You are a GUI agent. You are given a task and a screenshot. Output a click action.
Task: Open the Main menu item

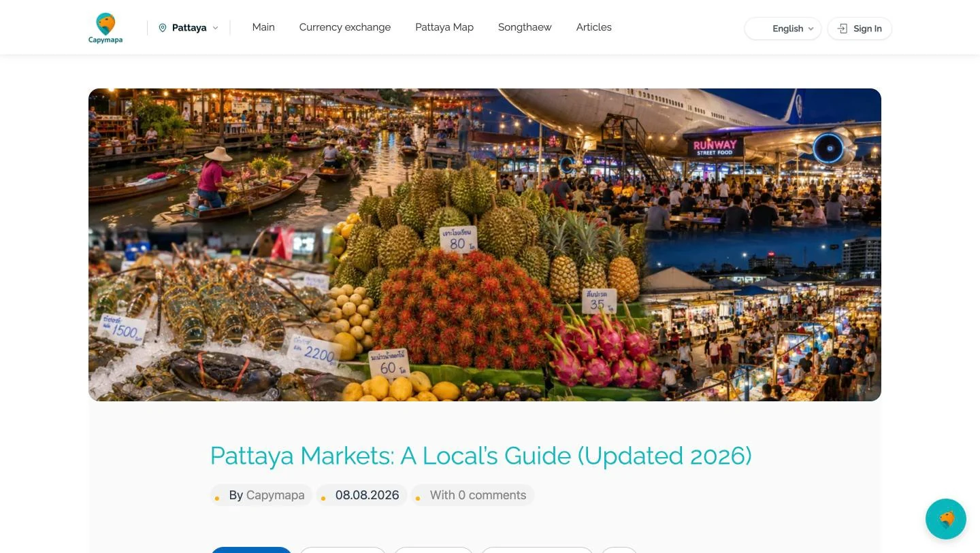(263, 27)
